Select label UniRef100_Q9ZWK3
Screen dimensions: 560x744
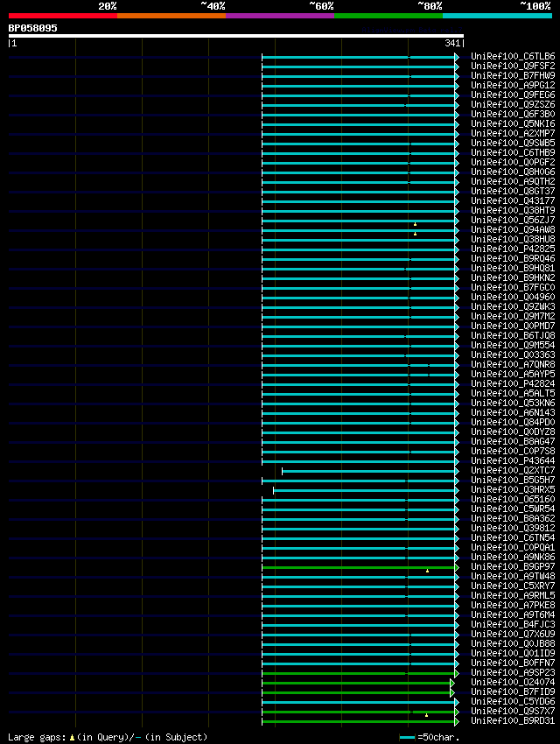[x=513, y=306]
